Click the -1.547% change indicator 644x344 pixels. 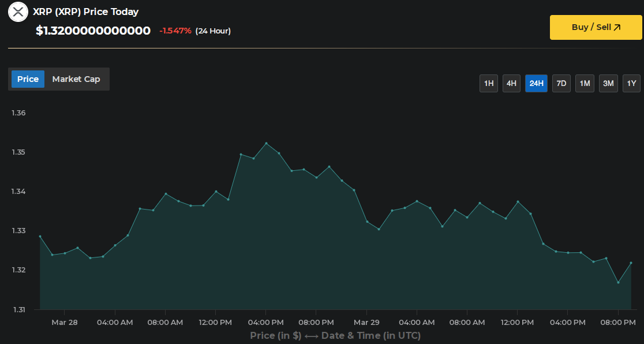tap(175, 31)
